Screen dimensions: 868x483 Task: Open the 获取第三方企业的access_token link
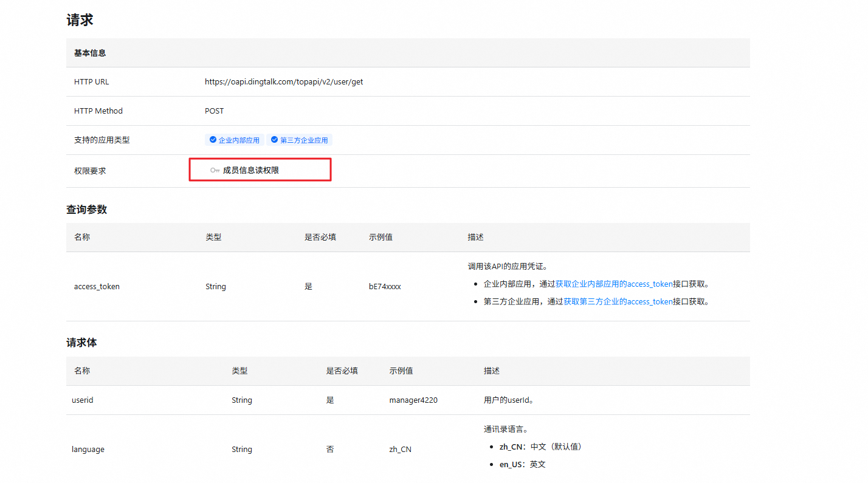click(618, 301)
